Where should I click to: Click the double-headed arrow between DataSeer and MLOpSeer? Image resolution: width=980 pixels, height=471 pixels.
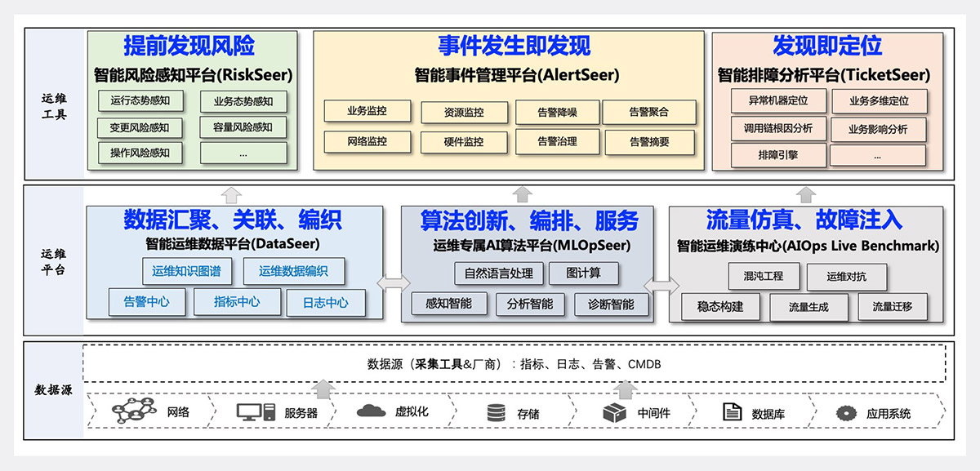click(393, 283)
